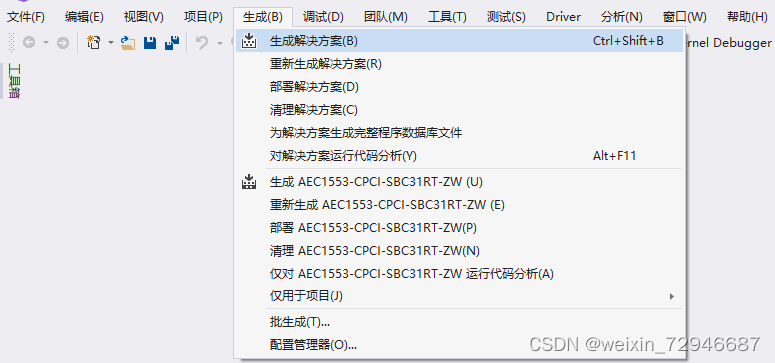The image size is (775, 363).
Task: Click the Navigate Forward icon
Action: point(63,43)
